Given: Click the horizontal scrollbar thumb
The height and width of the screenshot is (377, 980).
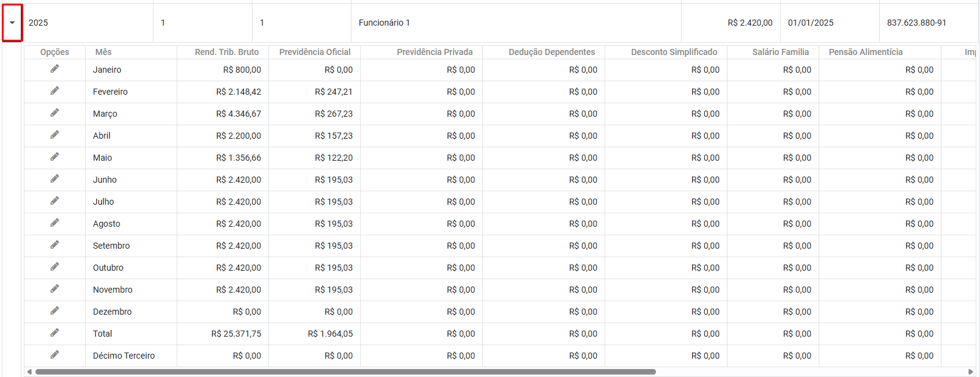Looking at the screenshot, I should (x=345, y=372).
